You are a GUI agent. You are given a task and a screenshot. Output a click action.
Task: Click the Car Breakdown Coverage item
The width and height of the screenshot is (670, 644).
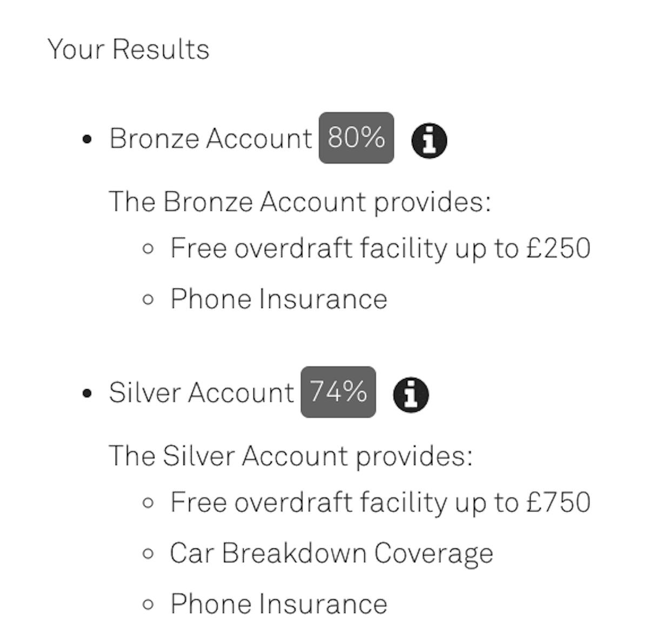point(332,554)
